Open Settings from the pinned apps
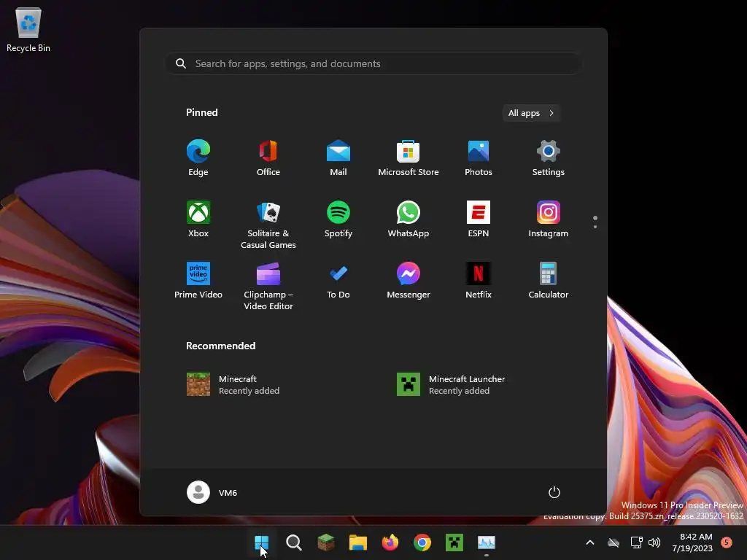This screenshot has height=560, width=747. [x=549, y=158]
